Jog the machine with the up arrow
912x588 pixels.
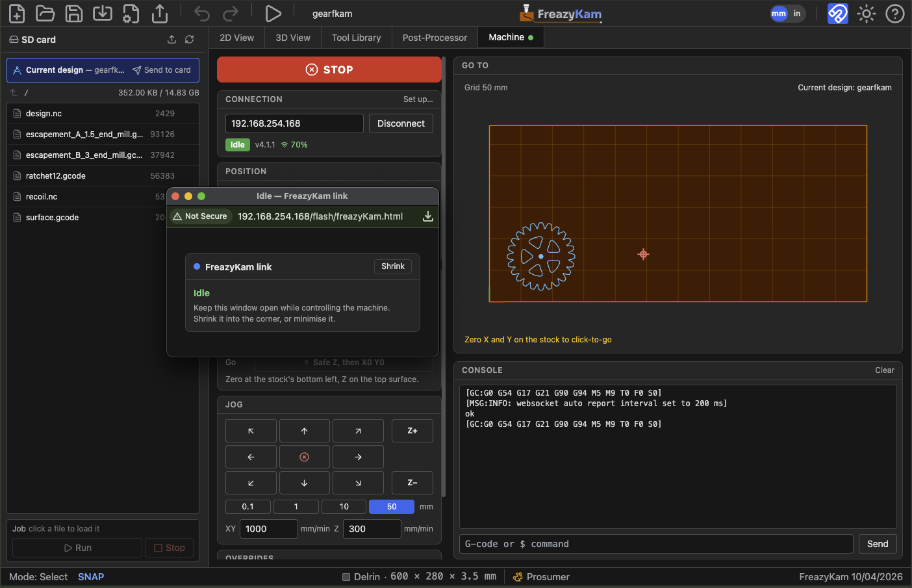(x=304, y=431)
